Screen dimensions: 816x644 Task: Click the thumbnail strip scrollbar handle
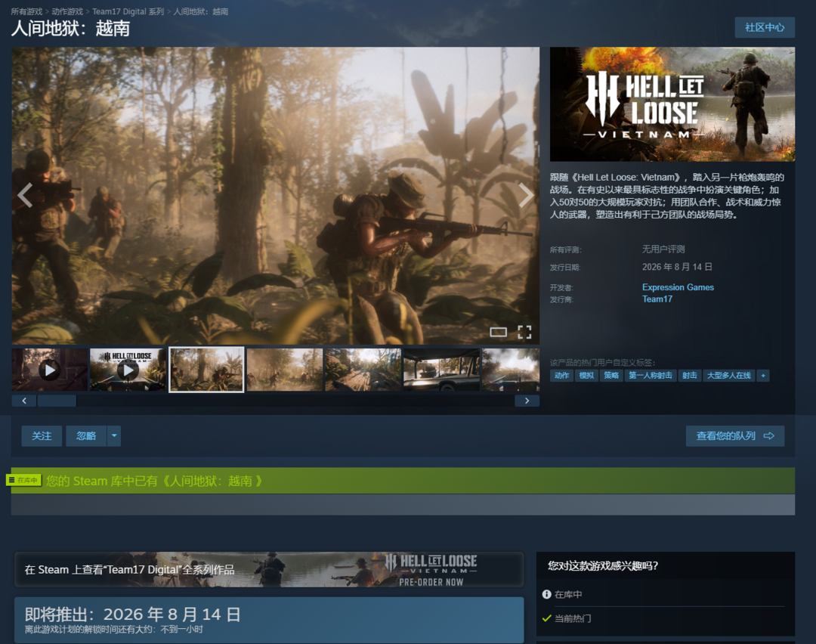tap(57, 401)
